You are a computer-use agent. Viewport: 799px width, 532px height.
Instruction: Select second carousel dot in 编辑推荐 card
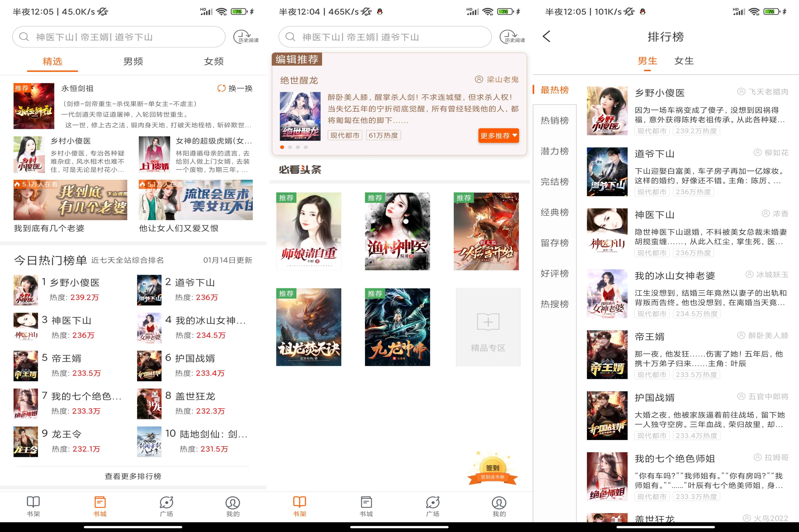click(290, 147)
